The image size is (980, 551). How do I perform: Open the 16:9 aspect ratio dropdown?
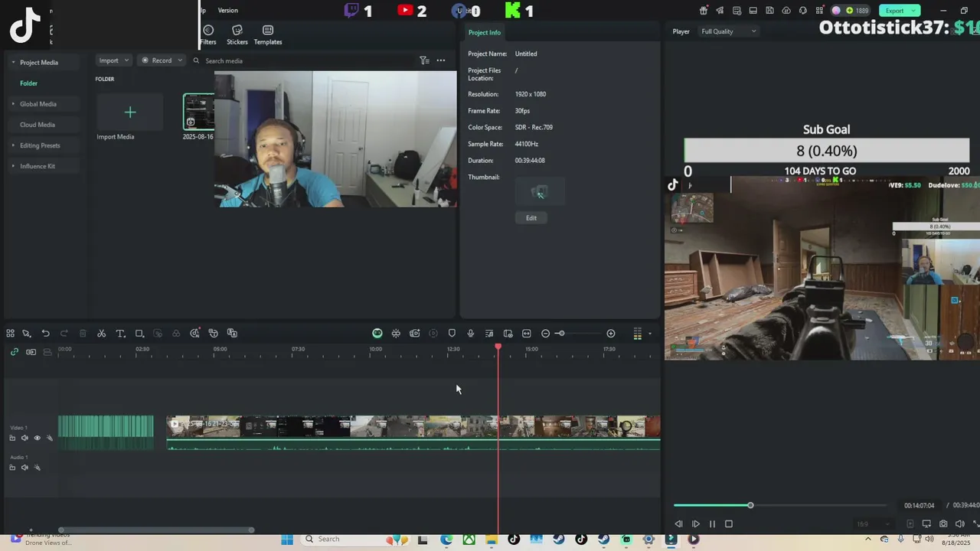pyautogui.click(x=872, y=524)
